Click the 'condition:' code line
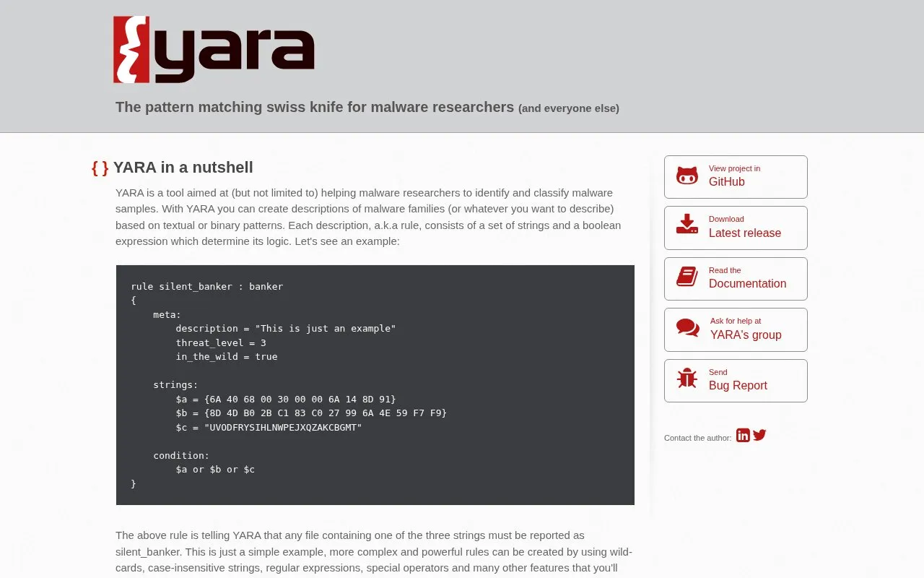The height and width of the screenshot is (578, 924). (x=181, y=455)
